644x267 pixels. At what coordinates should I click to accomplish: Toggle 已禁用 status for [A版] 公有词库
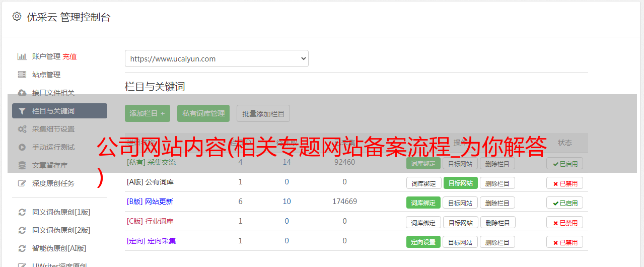(565, 183)
